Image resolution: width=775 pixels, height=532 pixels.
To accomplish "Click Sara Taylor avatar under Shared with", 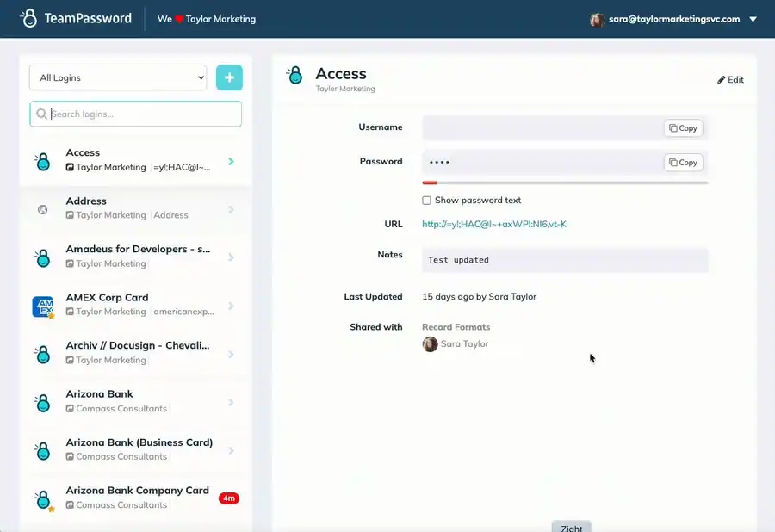I will tap(430, 343).
